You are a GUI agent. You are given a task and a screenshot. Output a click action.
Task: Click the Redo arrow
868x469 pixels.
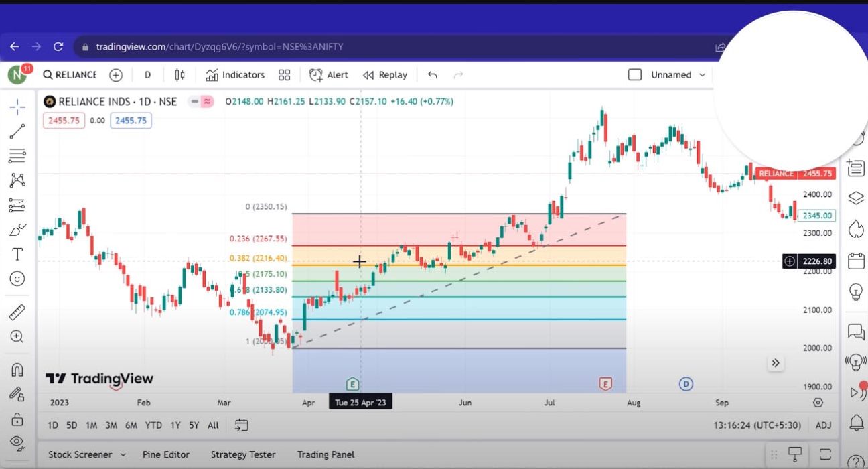click(x=459, y=75)
